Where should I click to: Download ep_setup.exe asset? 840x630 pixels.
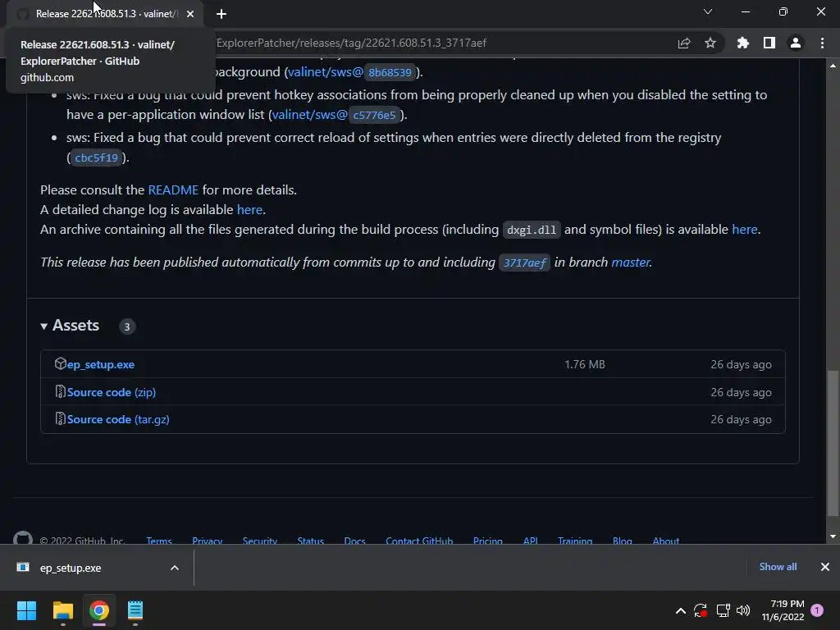coord(101,365)
